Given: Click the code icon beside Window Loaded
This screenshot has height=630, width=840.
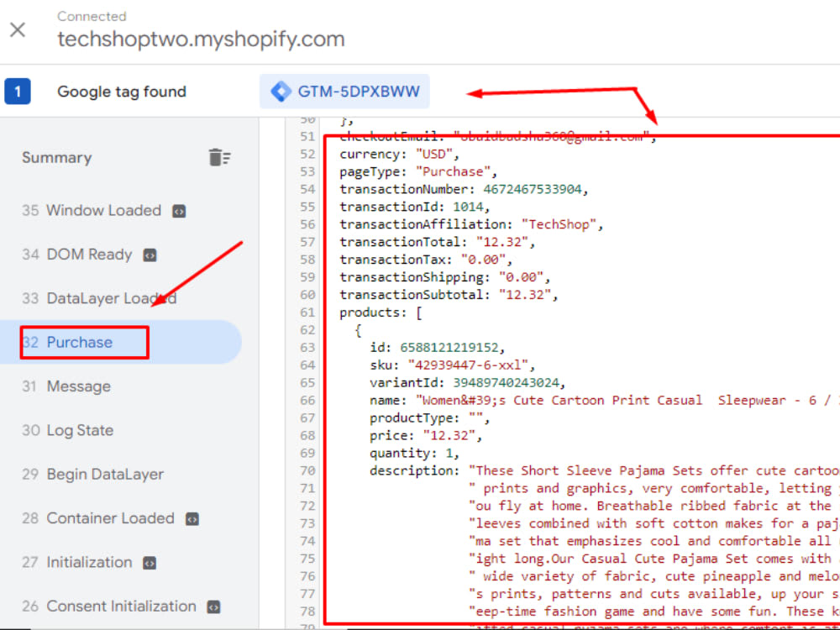Looking at the screenshot, I should point(176,211).
